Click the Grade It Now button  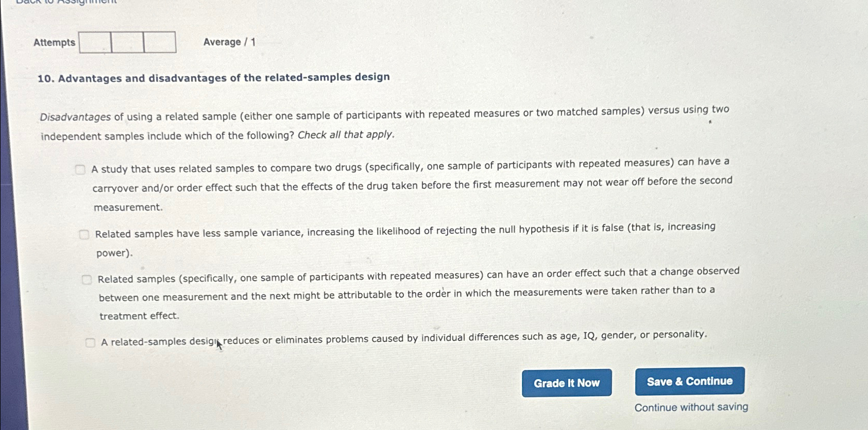pyautogui.click(x=567, y=383)
